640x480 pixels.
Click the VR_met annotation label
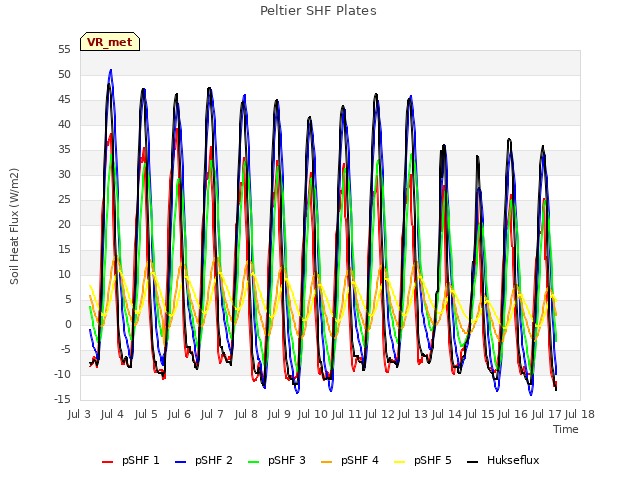tap(110, 42)
